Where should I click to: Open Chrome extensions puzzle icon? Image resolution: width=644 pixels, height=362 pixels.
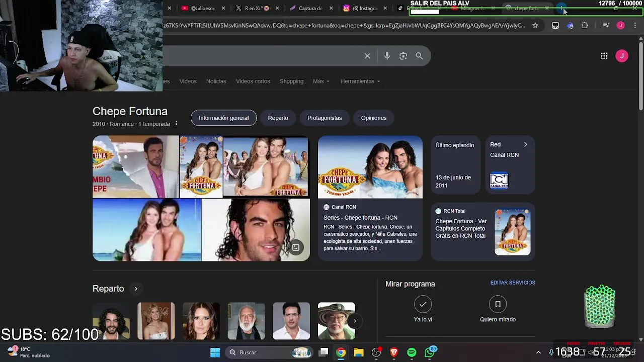585,25
